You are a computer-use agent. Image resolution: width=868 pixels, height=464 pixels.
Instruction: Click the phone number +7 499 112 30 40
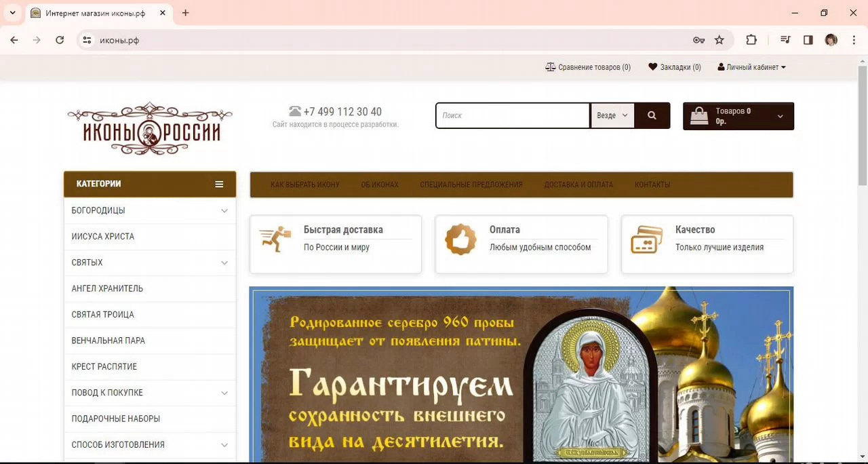click(342, 112)
